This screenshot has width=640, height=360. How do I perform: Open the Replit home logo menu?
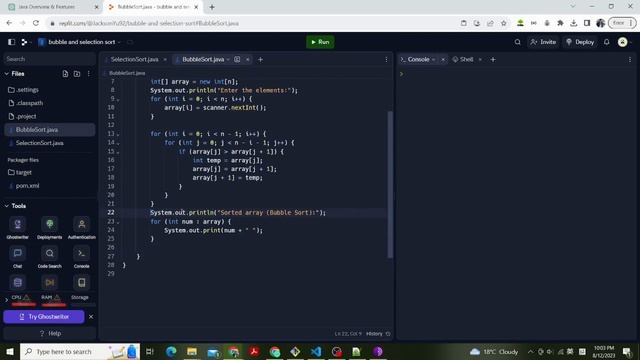(24, 42)
